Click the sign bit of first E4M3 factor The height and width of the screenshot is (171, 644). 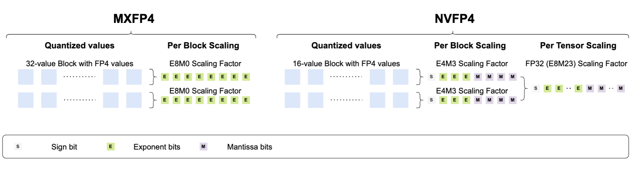[431, 77]
